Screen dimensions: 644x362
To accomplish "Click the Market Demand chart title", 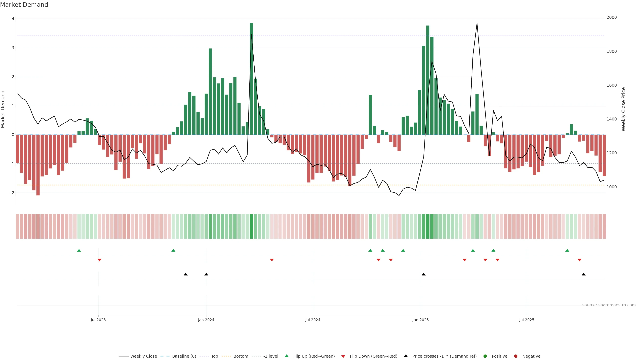I will tap(24, 5).
